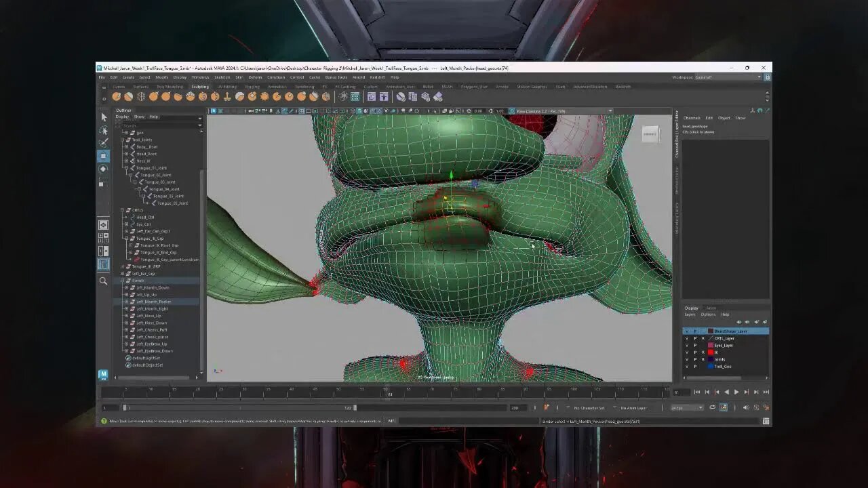Image resolution: width=868 pixels, height=488 pixels.
Task: Open the Layers menu in layer editor
Action: (x=690, y=314)
